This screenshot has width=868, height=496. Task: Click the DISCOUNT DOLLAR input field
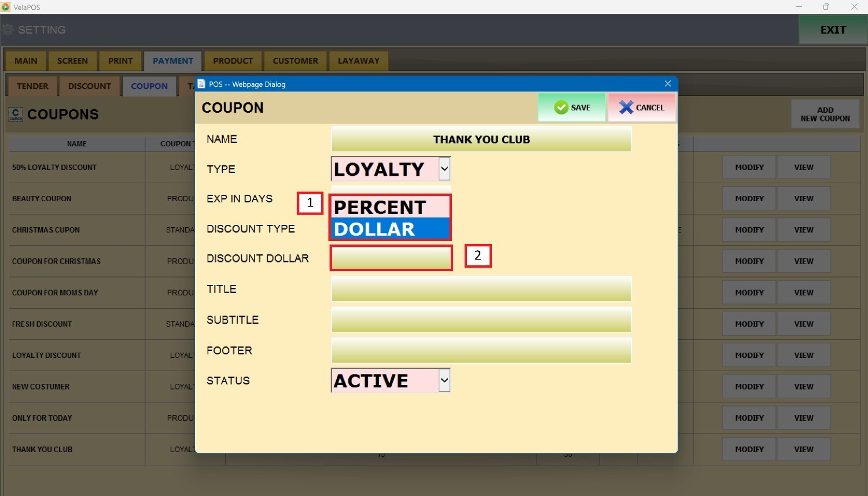pos(391,258)
